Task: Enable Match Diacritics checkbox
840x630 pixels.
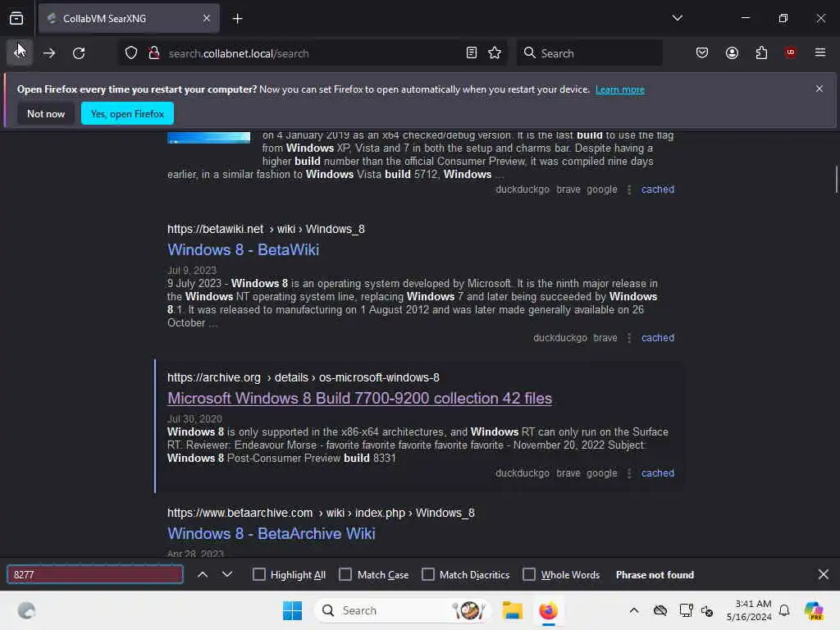Action: coord(428,574)
